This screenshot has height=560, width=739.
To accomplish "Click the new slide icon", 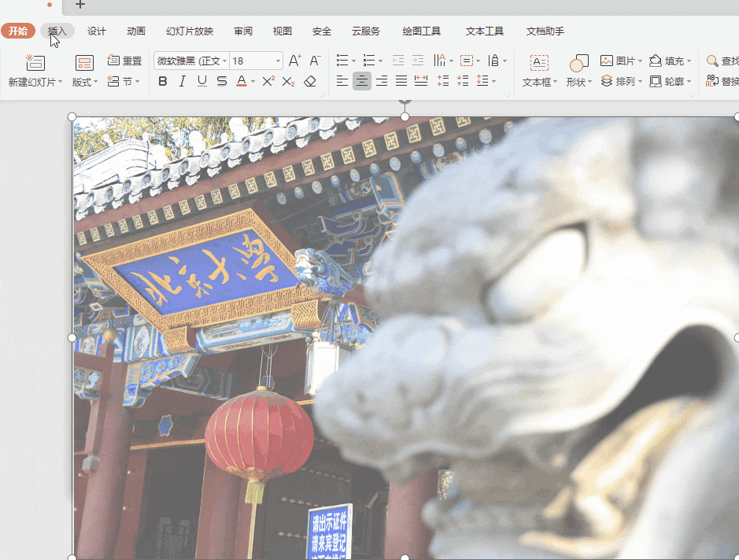I will [x=35, y=63].
